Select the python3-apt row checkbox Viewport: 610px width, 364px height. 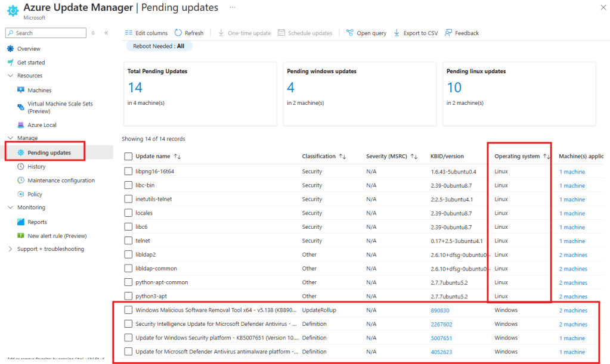(129, 297)
